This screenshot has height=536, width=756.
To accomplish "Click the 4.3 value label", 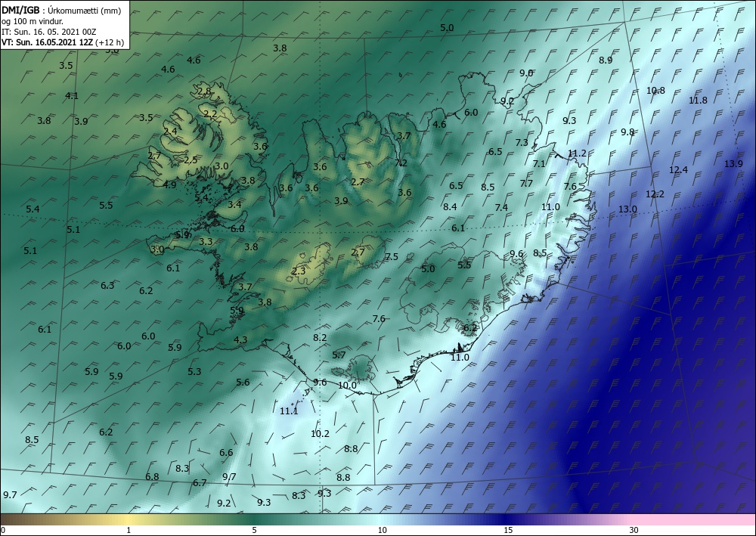I will pyautogui.click(x=240, y=340).
